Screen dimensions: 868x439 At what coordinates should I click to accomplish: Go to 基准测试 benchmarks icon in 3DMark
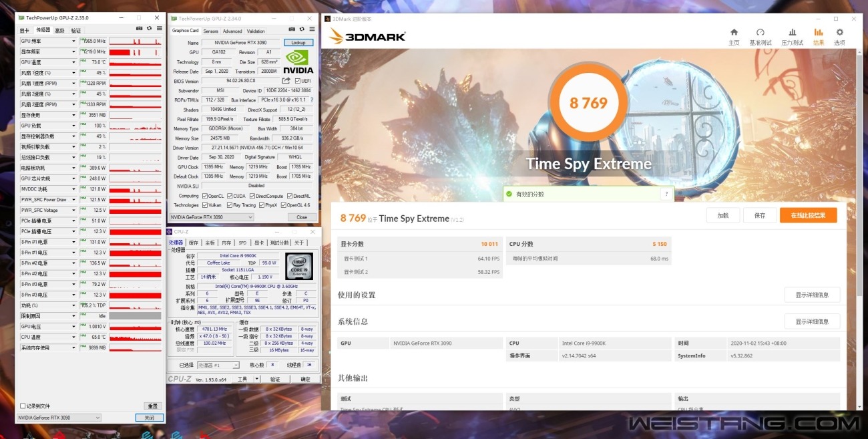tap(760, 36)
